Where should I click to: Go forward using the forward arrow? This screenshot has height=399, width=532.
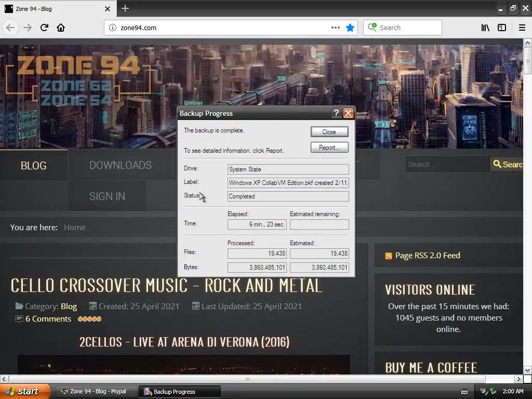[27, 28]
